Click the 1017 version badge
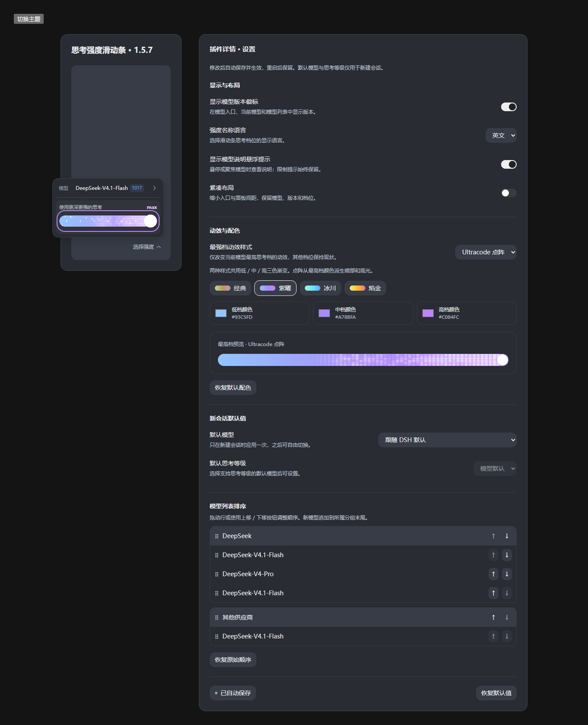This screenshot has height=725, width=588. pos(137,188)
